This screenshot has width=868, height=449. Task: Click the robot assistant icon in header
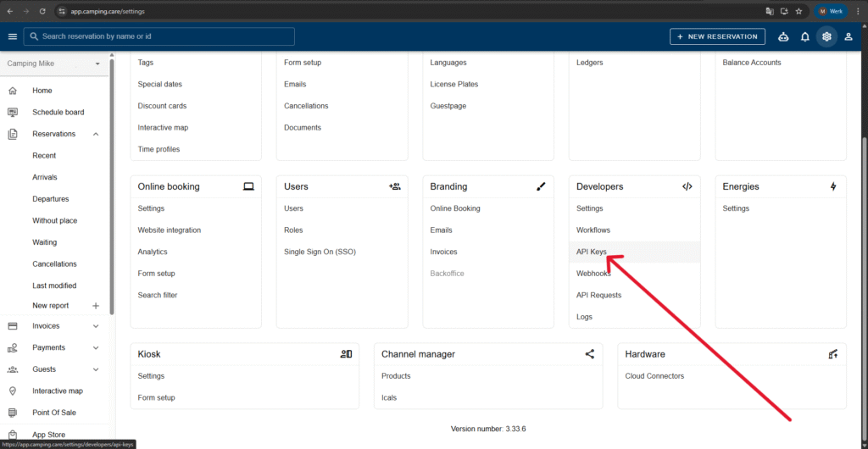pyautogui.click(x=782, y=36)
